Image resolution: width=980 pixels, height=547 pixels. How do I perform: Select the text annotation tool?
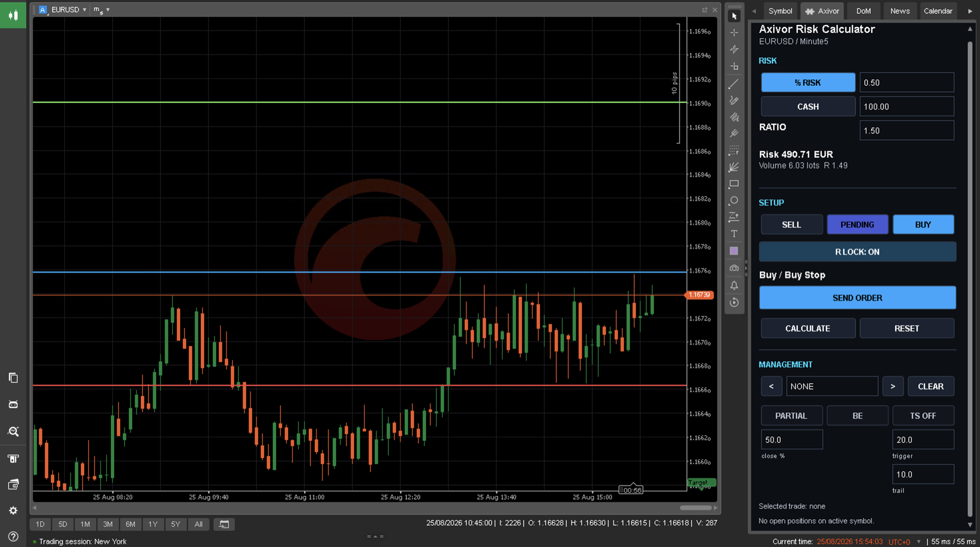(734, 234)
